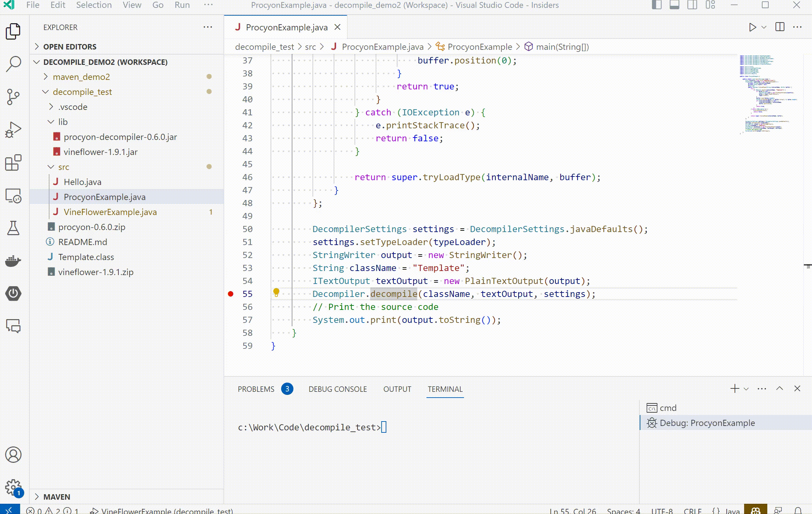
Task: Click CRLF end-of-line in status bar
Action: [693, 511]
